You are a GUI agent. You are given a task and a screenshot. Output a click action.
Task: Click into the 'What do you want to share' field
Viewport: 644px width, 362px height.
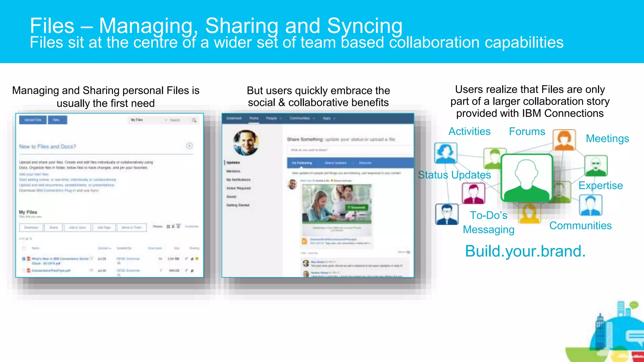click(350, 150)
